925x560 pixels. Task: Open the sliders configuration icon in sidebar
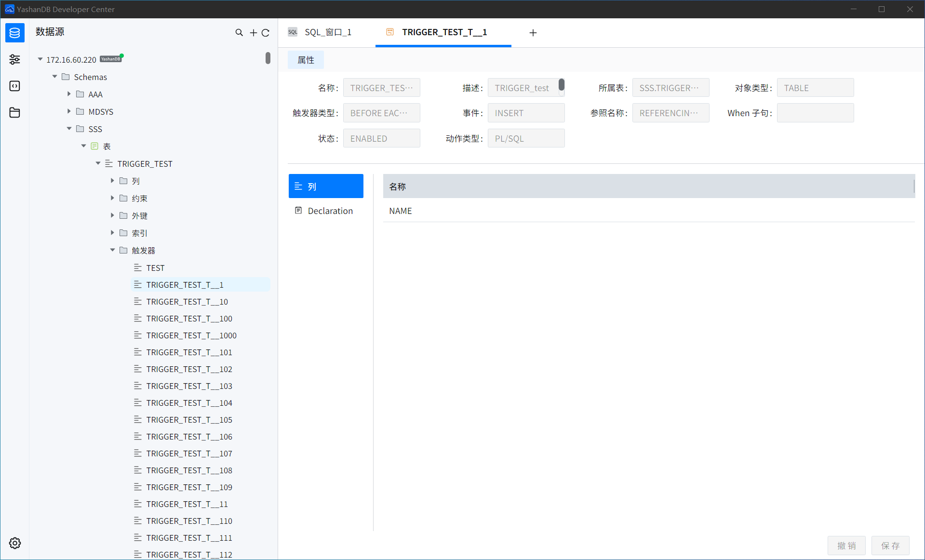(14, 59)
